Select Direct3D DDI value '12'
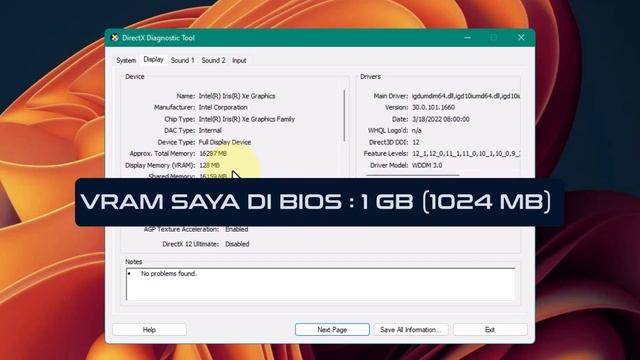 [x=416, y=142]
